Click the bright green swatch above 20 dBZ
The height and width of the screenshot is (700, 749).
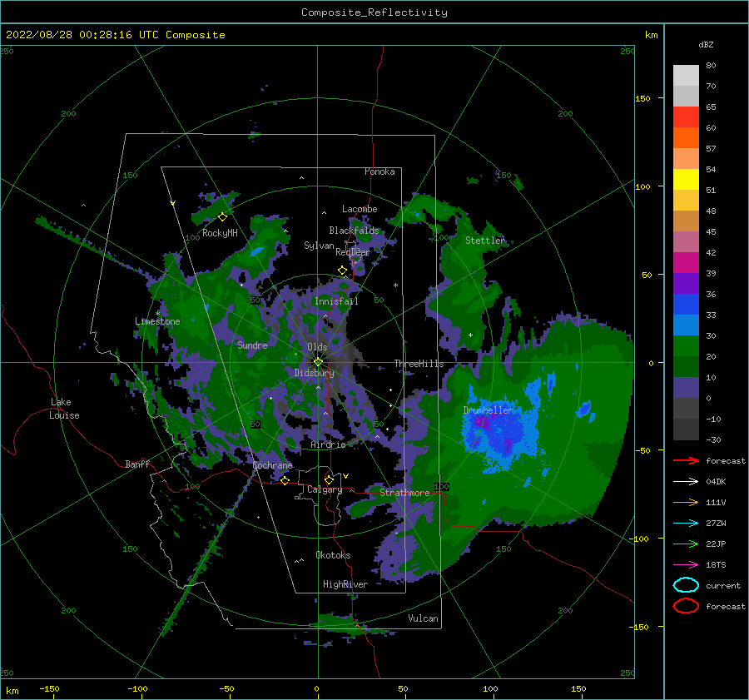coord(686,345)
